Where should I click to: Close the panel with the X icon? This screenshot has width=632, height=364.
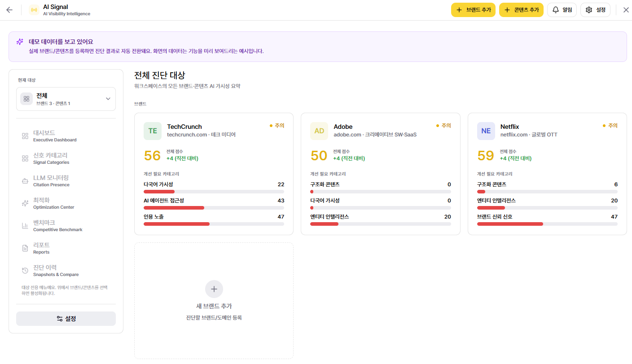tap(626, 10)
